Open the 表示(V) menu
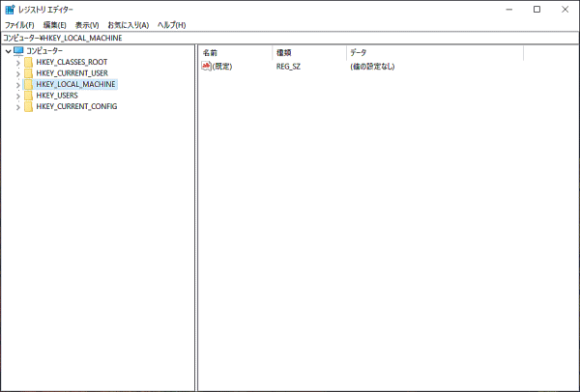The height and width of the screenshot is (392, 580). click(87, 25)
